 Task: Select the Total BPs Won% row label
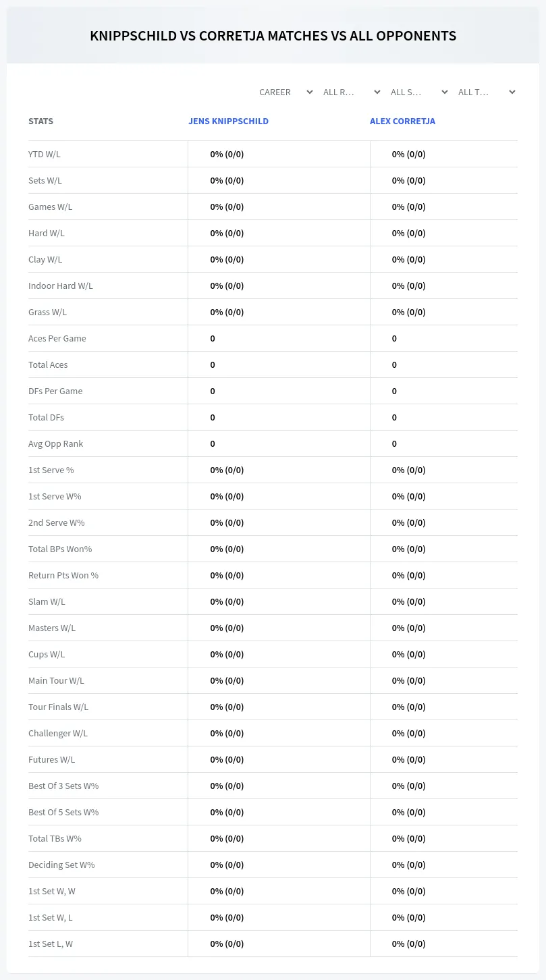(60, 549)
